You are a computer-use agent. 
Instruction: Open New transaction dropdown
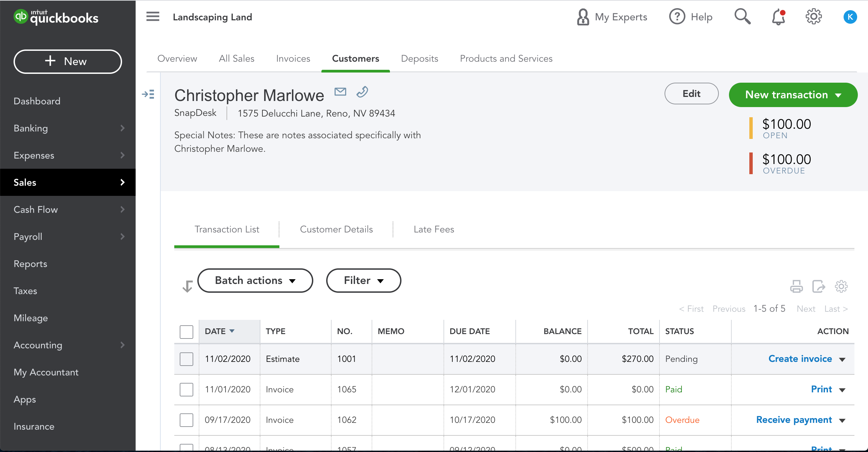793,95
